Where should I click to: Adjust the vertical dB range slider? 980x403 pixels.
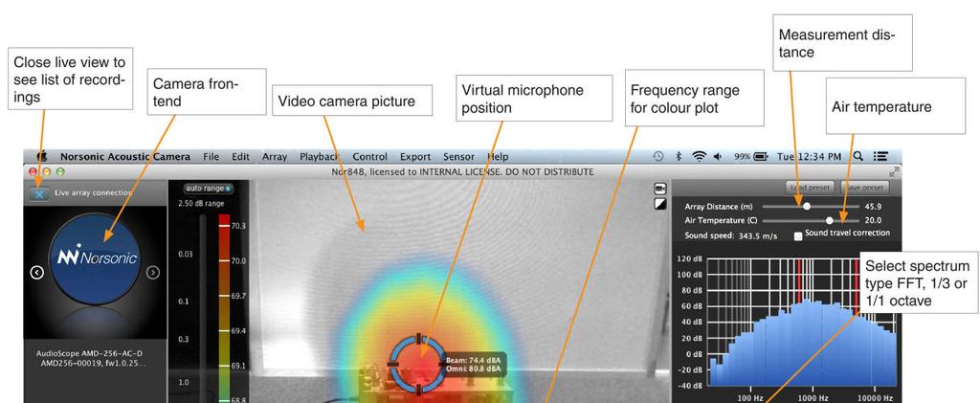pyautogui.click(x=203, y=308)
